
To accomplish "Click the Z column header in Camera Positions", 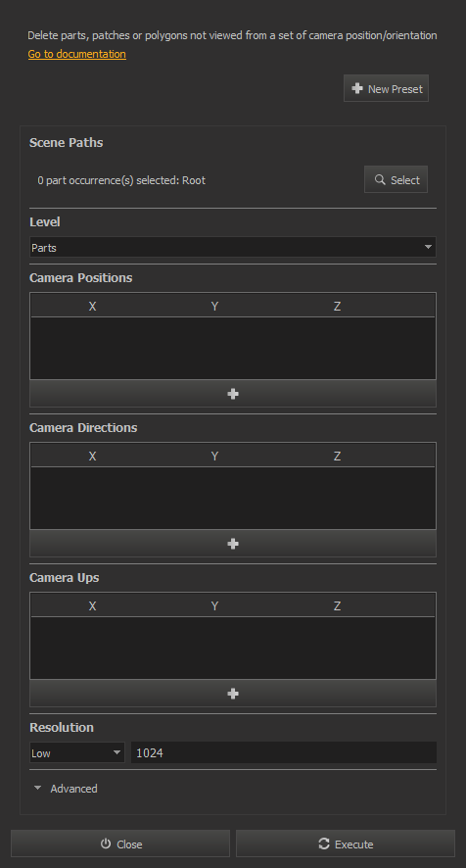I will point(337,306).
